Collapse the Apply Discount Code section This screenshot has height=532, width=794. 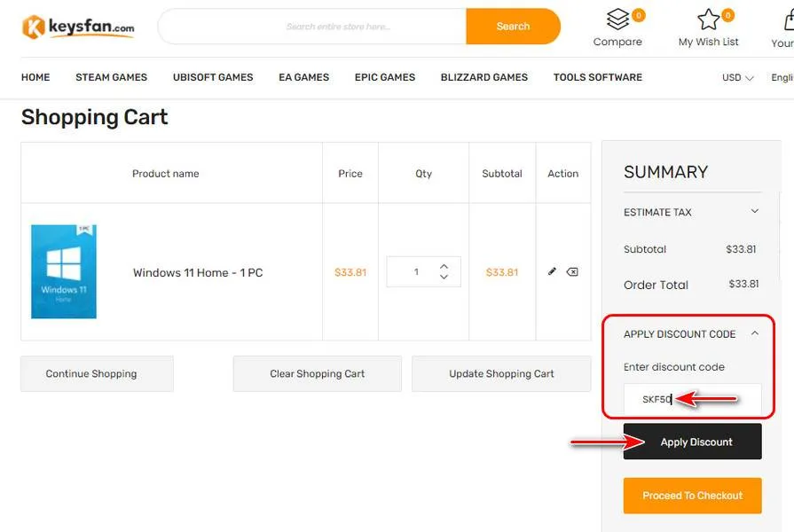pyautogui.click(x=755, y=333)
